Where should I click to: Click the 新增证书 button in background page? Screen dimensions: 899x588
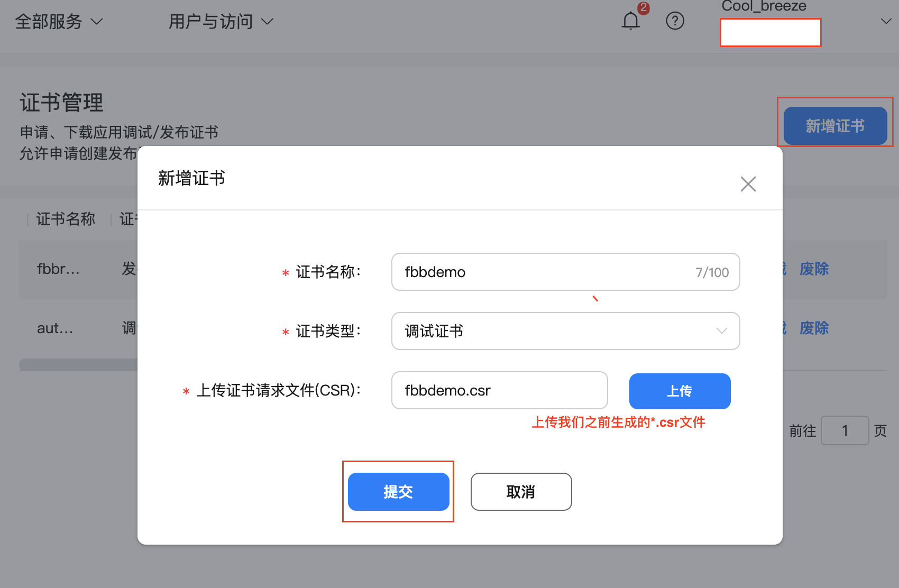point(835,126)
